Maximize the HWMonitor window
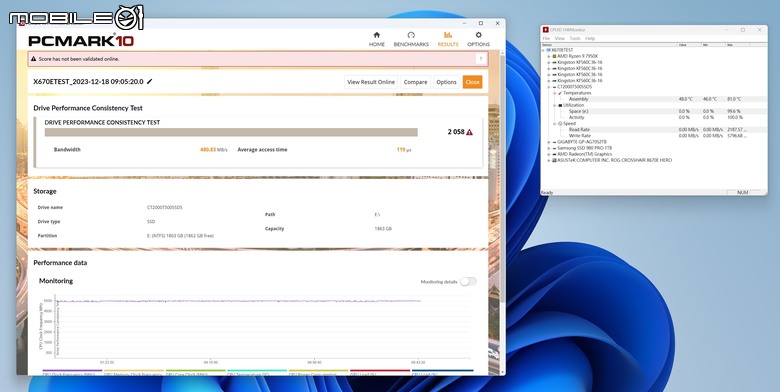The image size is (780, 392). click(x=743, y=30)
